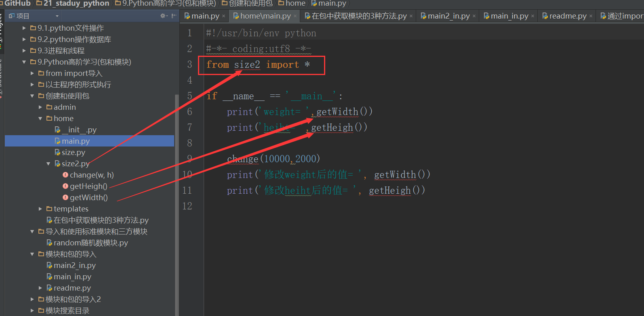Screen dimensions: 644x316
Task: Collapse the 模块和包的导入 folder arrow
Action: (x=32, y=254)
